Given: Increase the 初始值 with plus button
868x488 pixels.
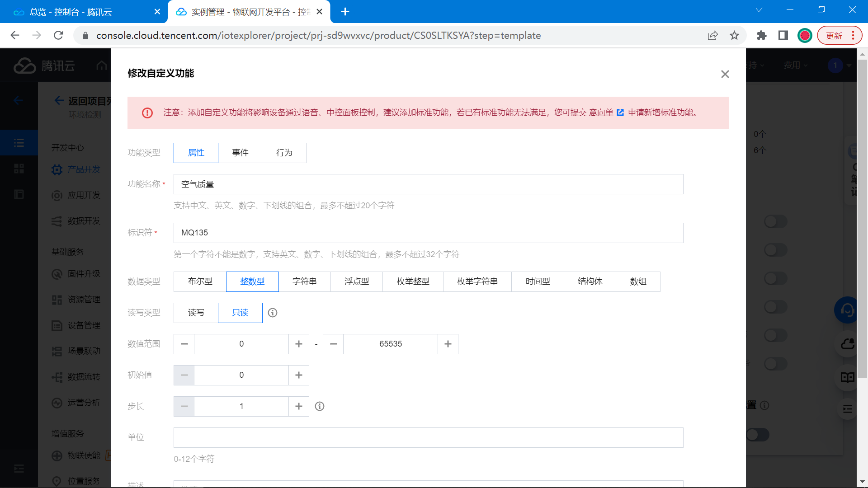Looking at the screenshot, I should pos(298,375).
